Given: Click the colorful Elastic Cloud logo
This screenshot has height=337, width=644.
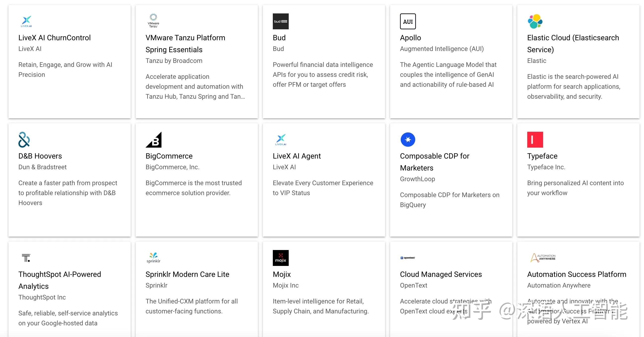Looking at the screenshot, I should pyautogui.click(x=535, y=21).
